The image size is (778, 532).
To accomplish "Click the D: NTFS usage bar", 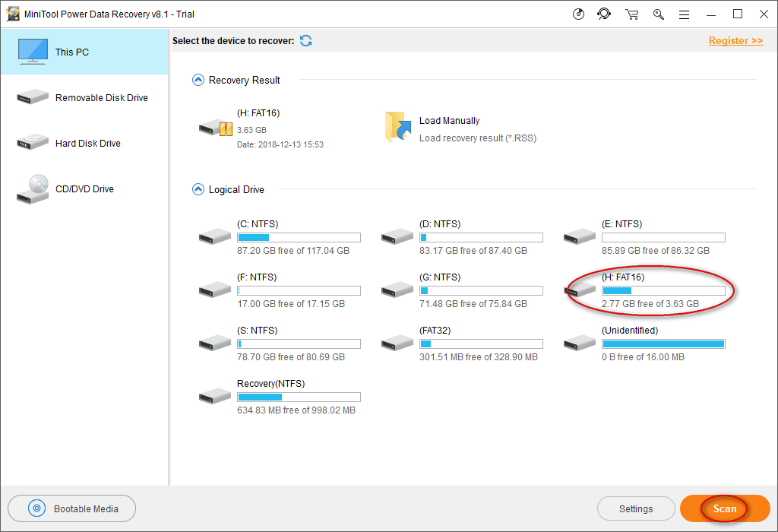I will click(481, 238).
